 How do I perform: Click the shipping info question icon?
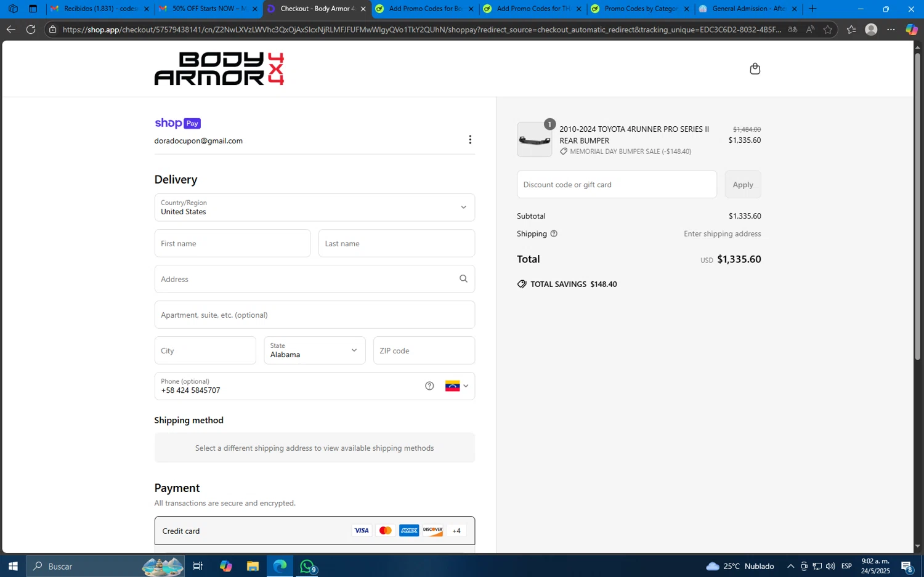click(x=554, y=234)
